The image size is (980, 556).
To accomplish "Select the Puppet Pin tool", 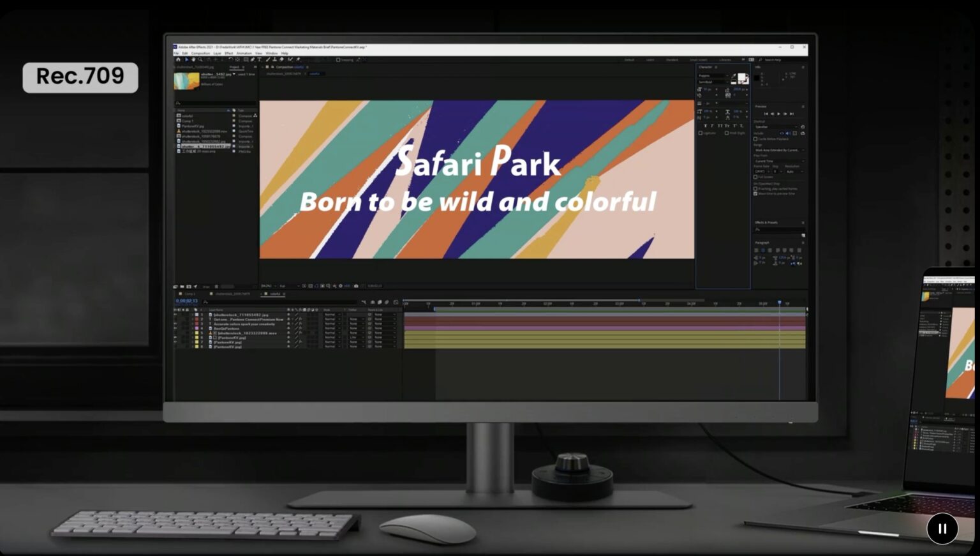I will pos(298,59).
